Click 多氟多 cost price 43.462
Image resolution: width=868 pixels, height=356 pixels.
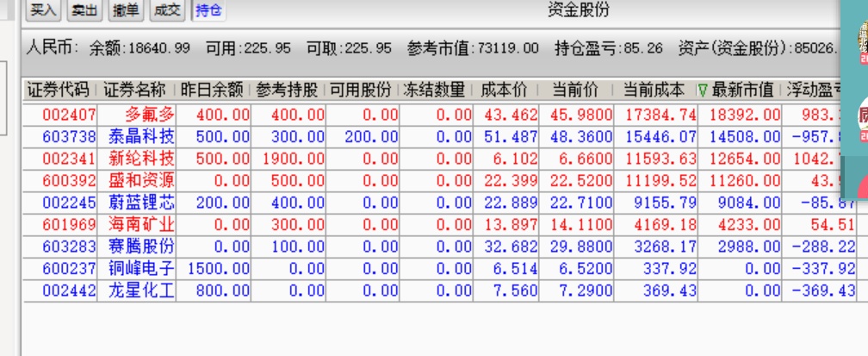pyautogui.click(x=511, y=116)
